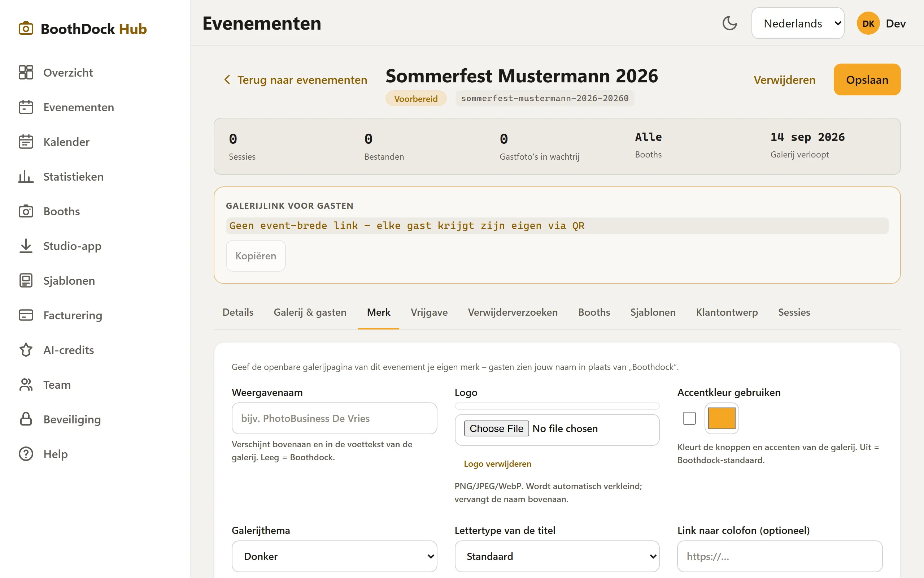Open the orange accent color swatch picker
This screenshot has height=578, width=924.
[722, 418]
